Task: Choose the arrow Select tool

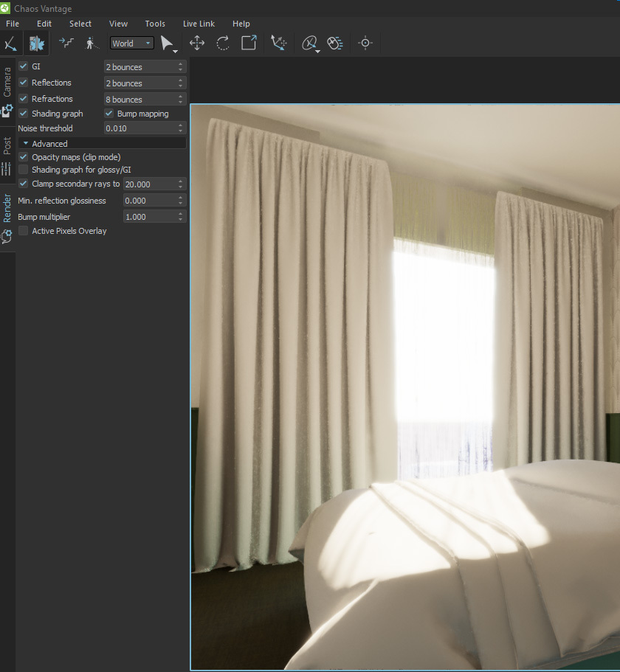Action: tap(166, 43)
